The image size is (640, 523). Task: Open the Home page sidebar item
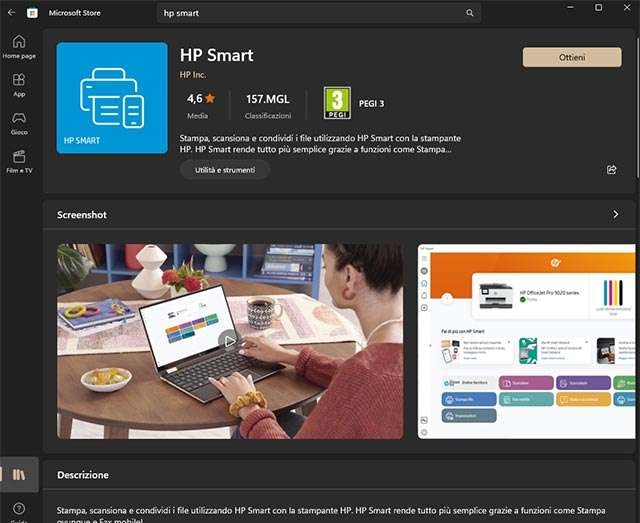(x=19, y=47)
